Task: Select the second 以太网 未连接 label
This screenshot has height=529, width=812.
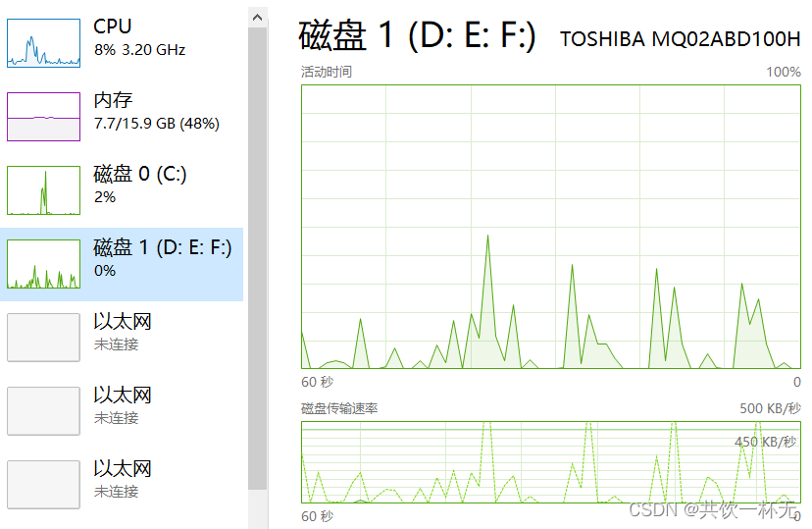Action: [x=122, y=405]
